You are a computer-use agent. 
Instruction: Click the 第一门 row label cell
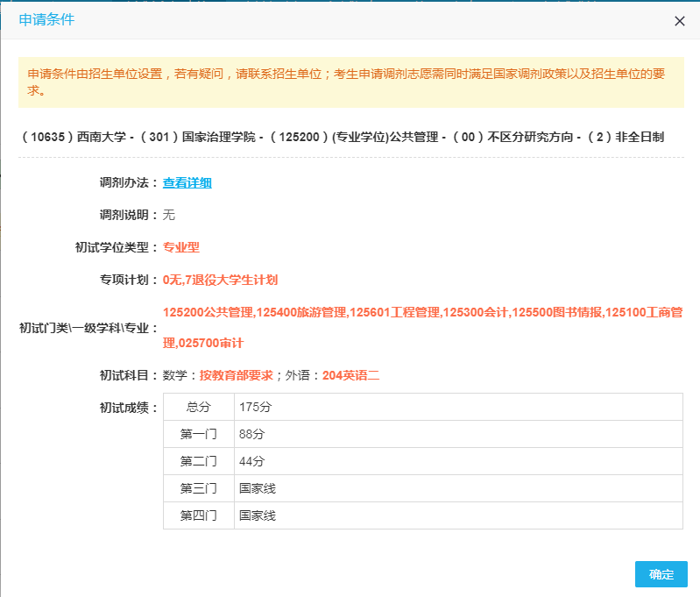(x=198, y=434)
